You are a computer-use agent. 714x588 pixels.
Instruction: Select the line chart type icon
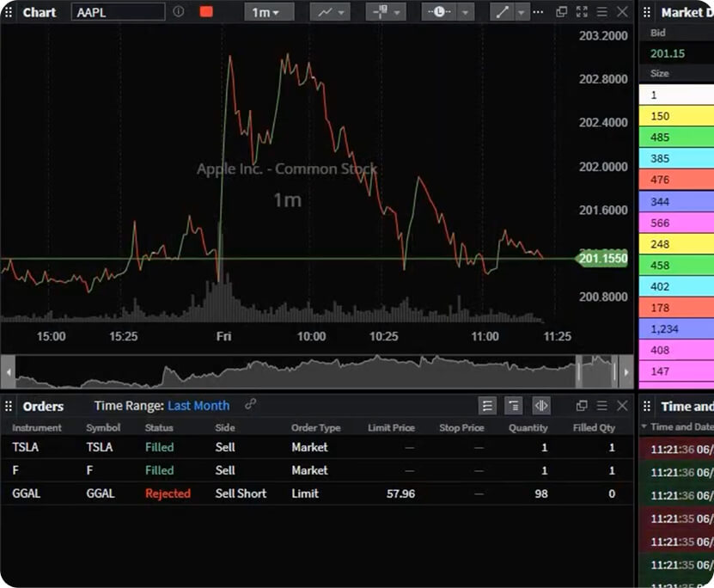(323, 12)
